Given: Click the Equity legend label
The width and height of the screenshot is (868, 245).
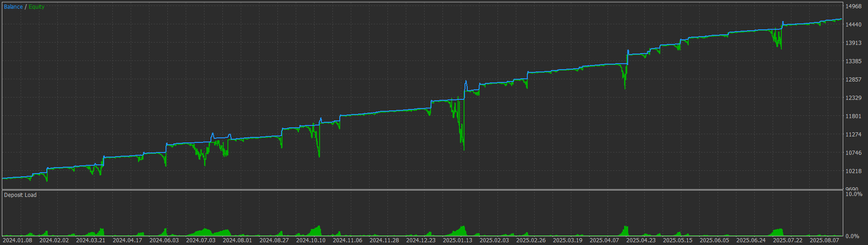Looking at the screenshot, I should [x=37, y=7].
